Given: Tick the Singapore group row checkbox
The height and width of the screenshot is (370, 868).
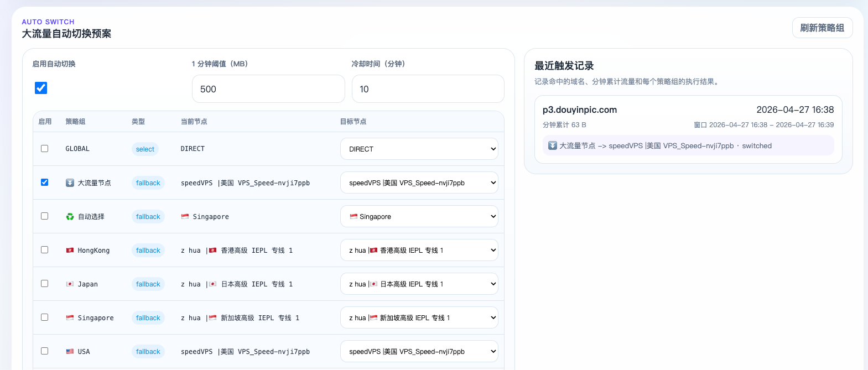Looking at the screenshot, I should (x=44, y=317).
